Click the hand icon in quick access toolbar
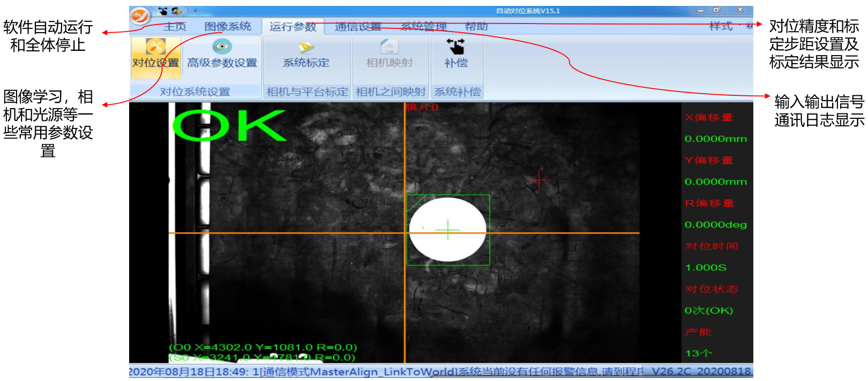 coord(163,11)
